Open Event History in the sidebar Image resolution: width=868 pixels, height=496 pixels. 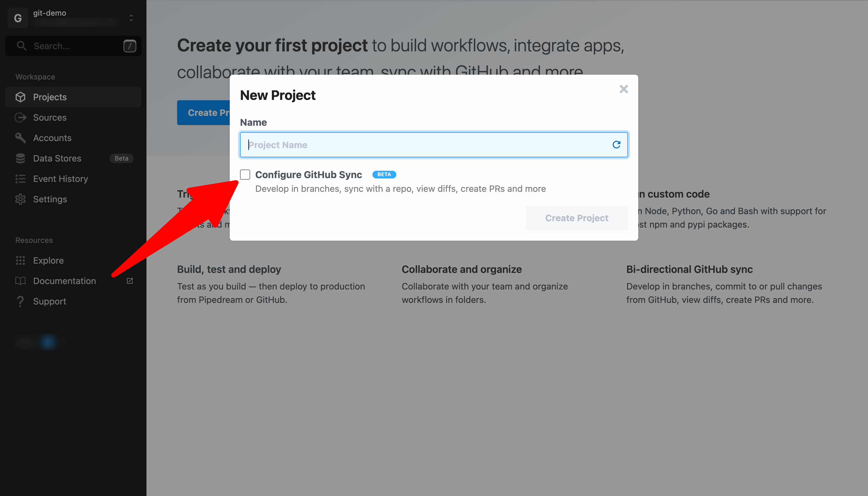coord(73,179)
